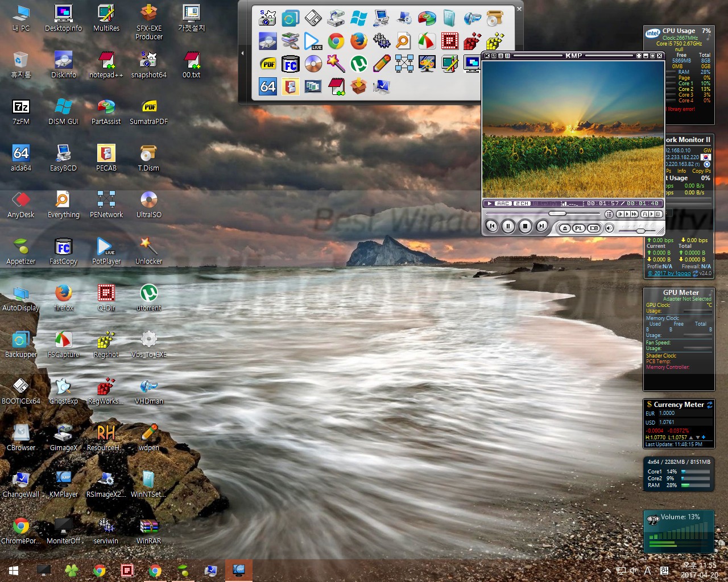Image resolution: width=728 pixels, height=582 pixels.
Task: Toggle the KMPlayer CB control box button
Action: tap(594, 228)
